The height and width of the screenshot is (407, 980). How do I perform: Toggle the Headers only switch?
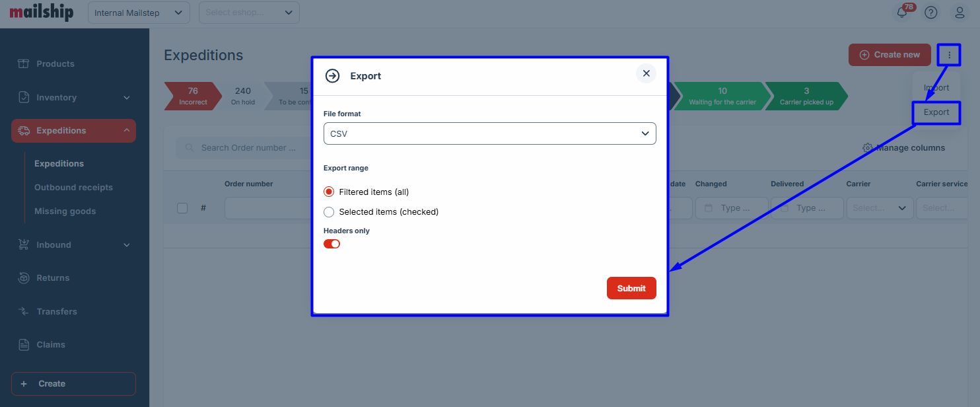click(x=332, y=244)
